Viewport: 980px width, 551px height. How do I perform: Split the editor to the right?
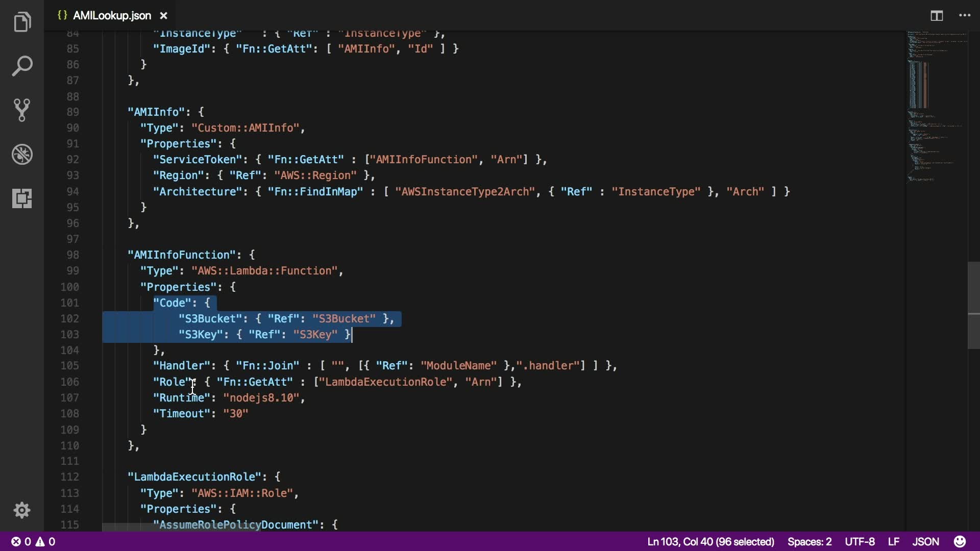(x=937, y=16)
